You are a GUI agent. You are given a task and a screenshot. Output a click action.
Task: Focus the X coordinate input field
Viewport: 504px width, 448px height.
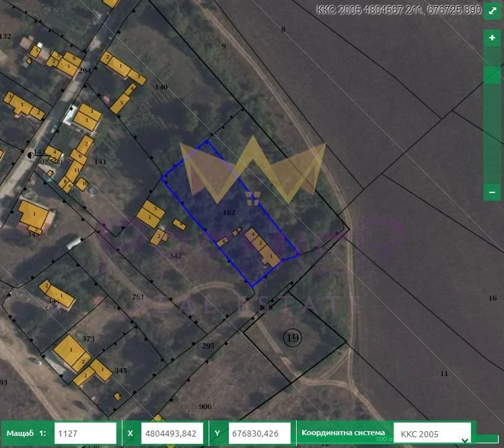tap(172, 434)
